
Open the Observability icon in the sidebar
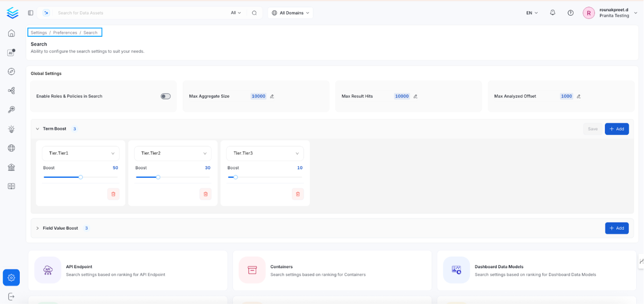pyautogui.click(x=11, y=109)
